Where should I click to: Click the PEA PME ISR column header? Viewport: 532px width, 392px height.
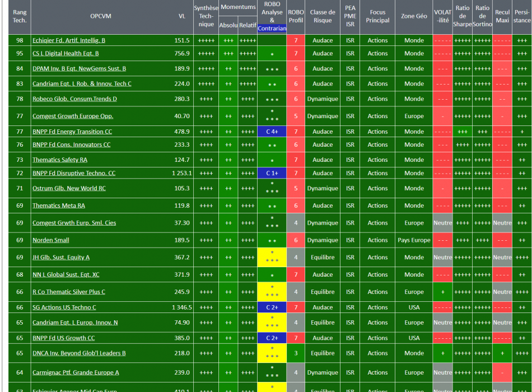(350, 16)
